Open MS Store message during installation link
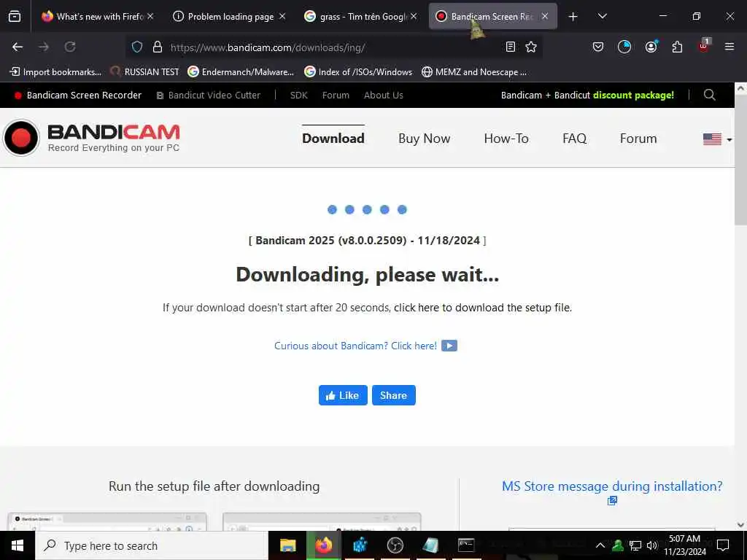747x560 pixels. (612, 486)
